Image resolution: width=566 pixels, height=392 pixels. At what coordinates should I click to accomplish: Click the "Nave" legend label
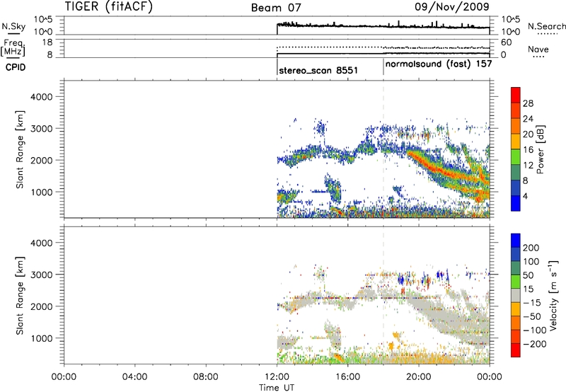[538, 49]
